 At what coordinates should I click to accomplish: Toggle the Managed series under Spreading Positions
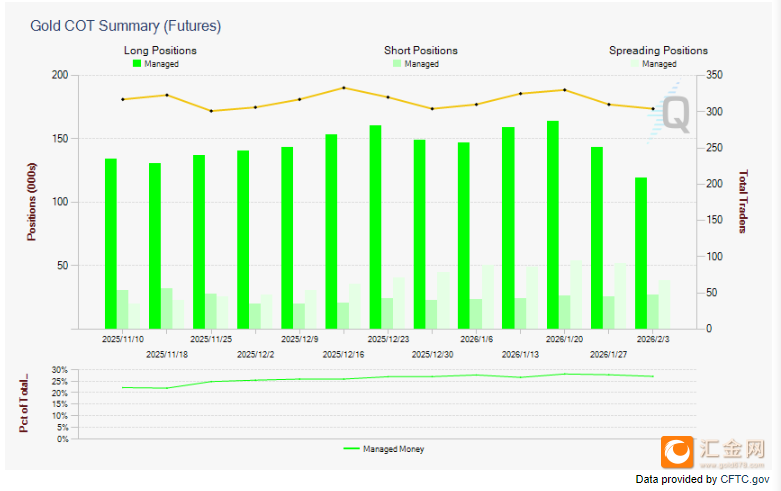coord(658,64)
